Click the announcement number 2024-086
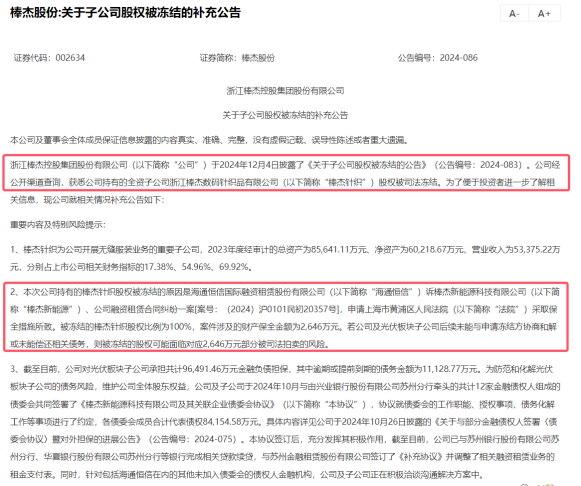Image resolution: width=581 pixels, height=486 pixels. coord(458,58)
